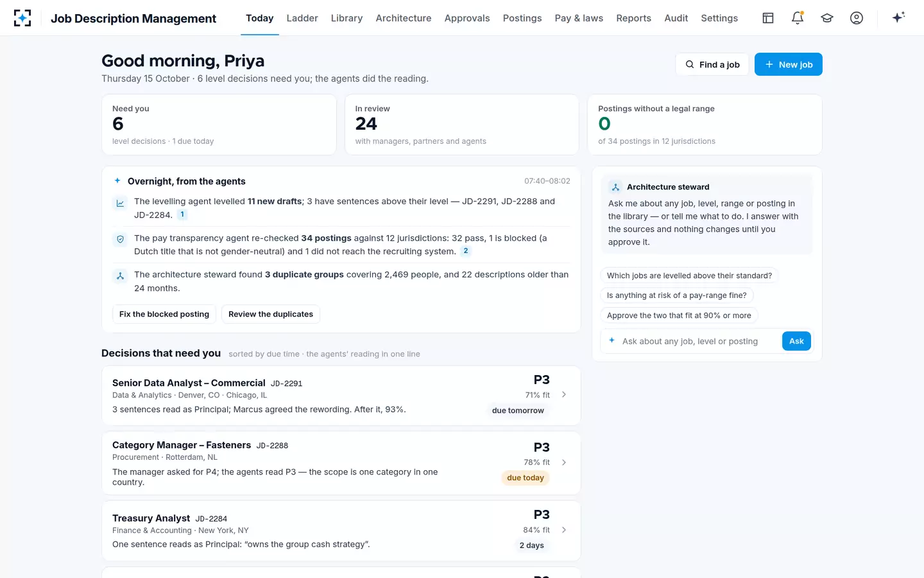Expand the Senior Data Analyst row chevron

coord(564,395)
